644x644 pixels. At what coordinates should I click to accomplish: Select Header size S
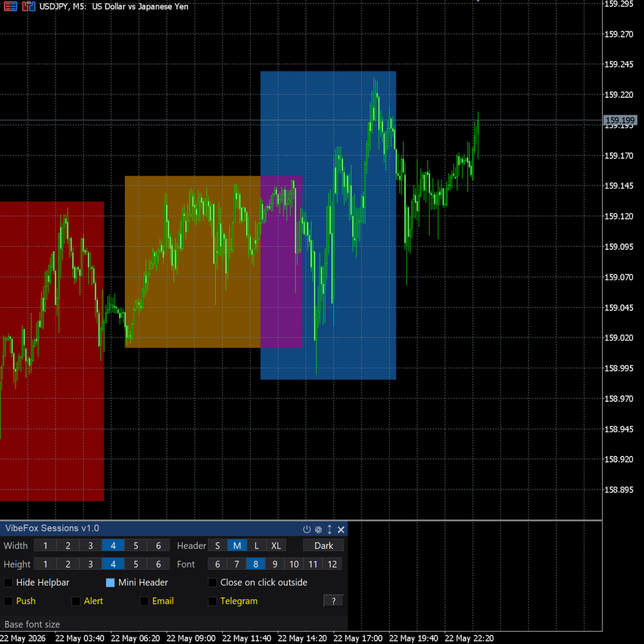click(217, 545)
